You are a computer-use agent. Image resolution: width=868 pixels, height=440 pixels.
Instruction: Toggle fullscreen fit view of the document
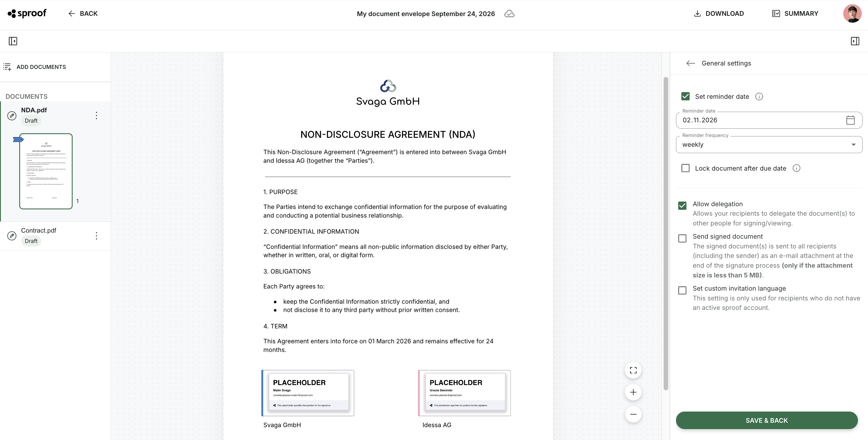(633, 370)
